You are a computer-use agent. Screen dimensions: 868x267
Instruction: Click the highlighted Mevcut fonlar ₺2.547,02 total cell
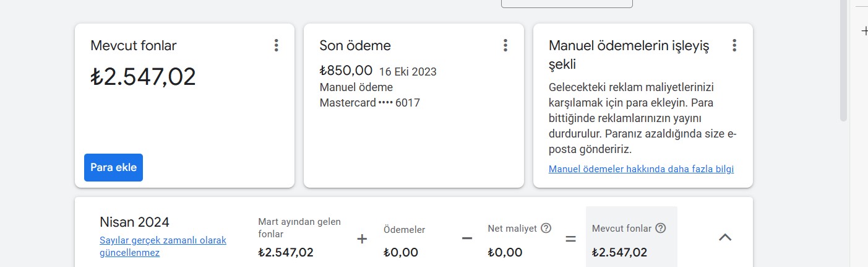coord(631,237)
